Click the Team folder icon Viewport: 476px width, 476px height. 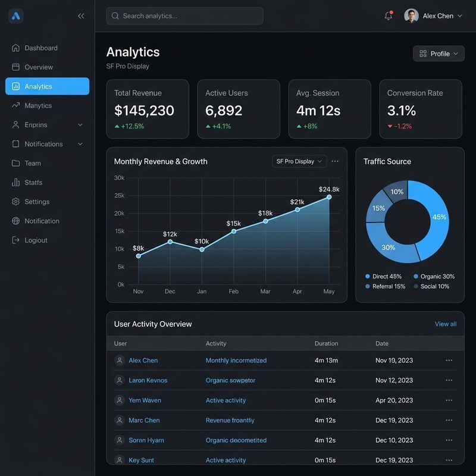pos(15,163)
